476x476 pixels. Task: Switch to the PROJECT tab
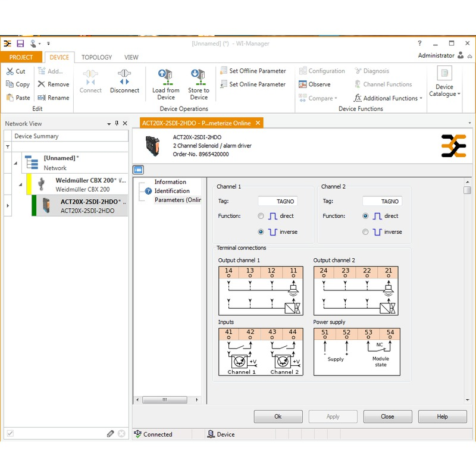pos(21,57)
